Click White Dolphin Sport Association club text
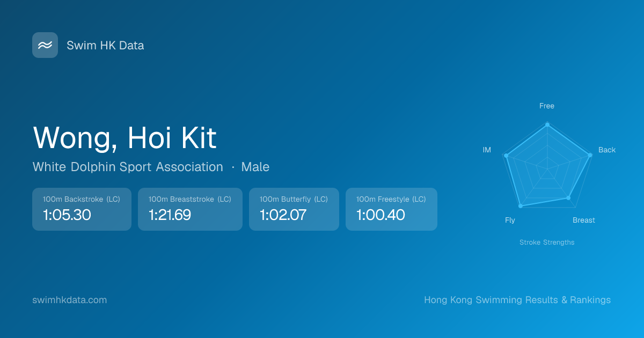This screenshot has width=644, height=338. [x=128, y=167]
